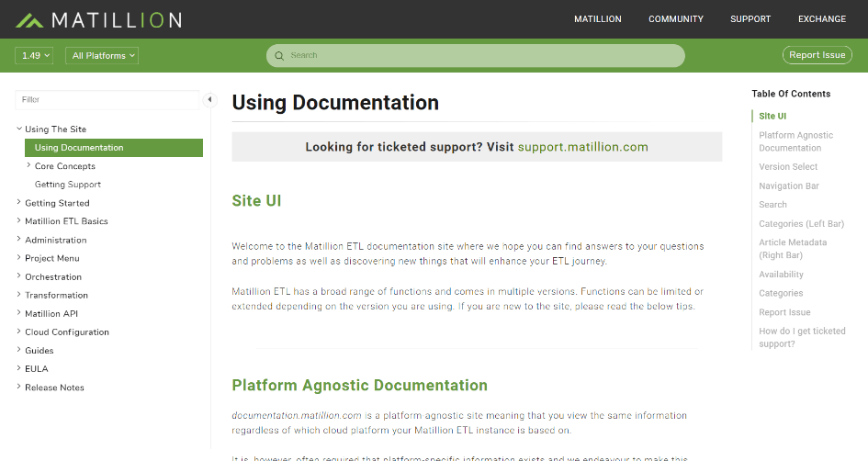Click the Site UI section heading
Image resolution: width=868 pixels, height=461 pixels.
point(256,200)
